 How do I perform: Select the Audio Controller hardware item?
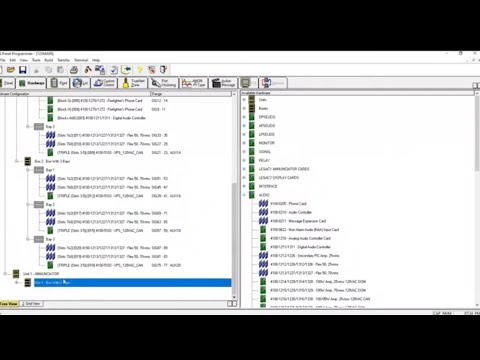coord(291,212)
